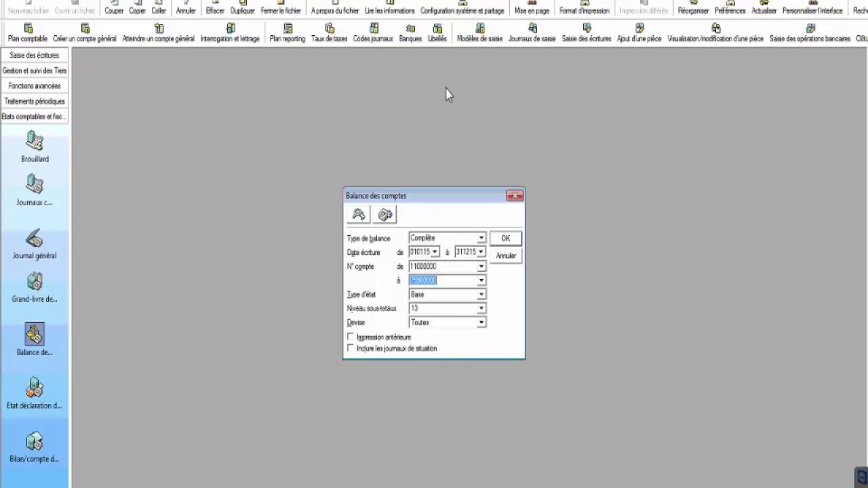Open Format d'impression
Viewport: 868px width, 488px height.
click(585, 8)
